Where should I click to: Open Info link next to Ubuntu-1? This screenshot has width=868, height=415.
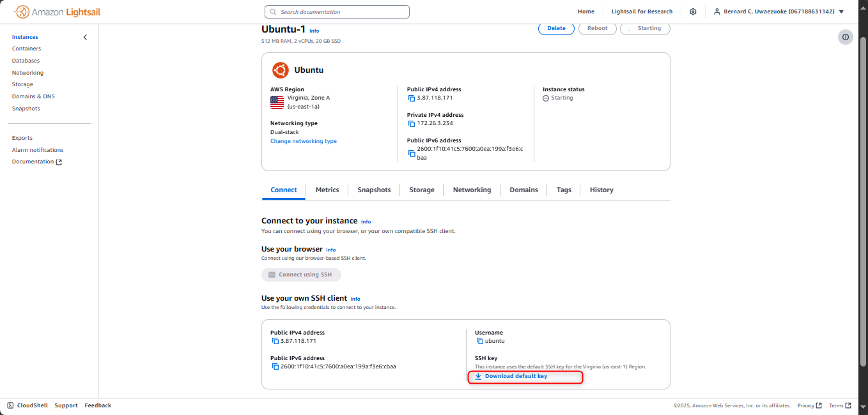(314, 31)
